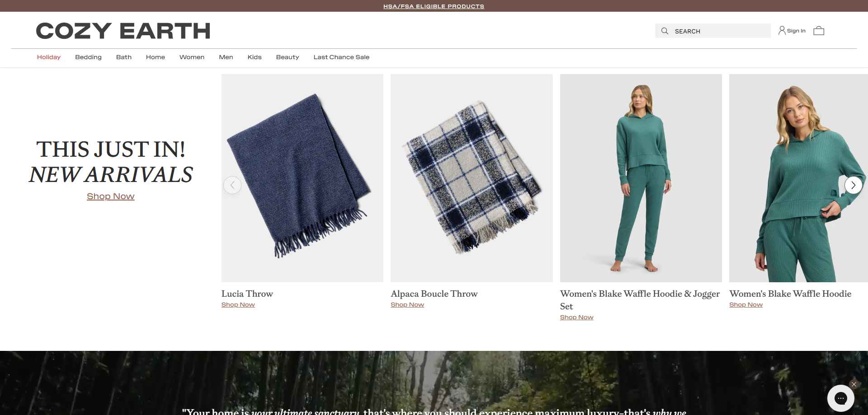Open the Blake Waffle Hoodie & Jogger Set image

[641, 178]
